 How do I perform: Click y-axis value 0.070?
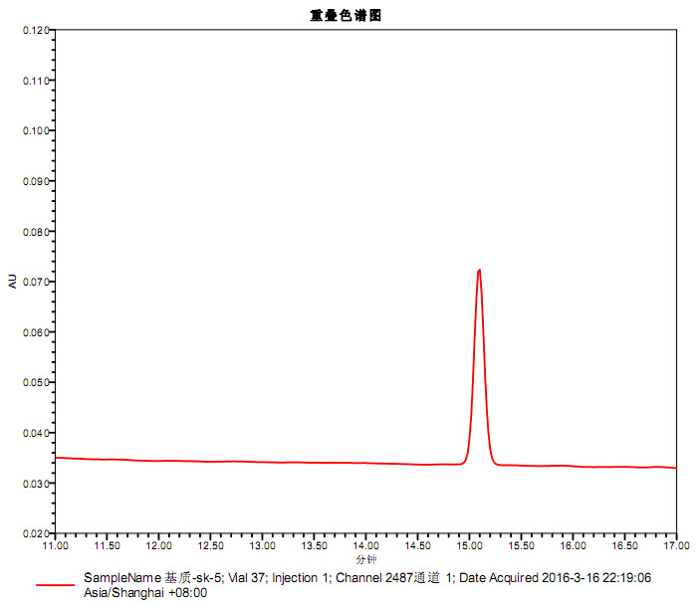[x=36, y=282]
